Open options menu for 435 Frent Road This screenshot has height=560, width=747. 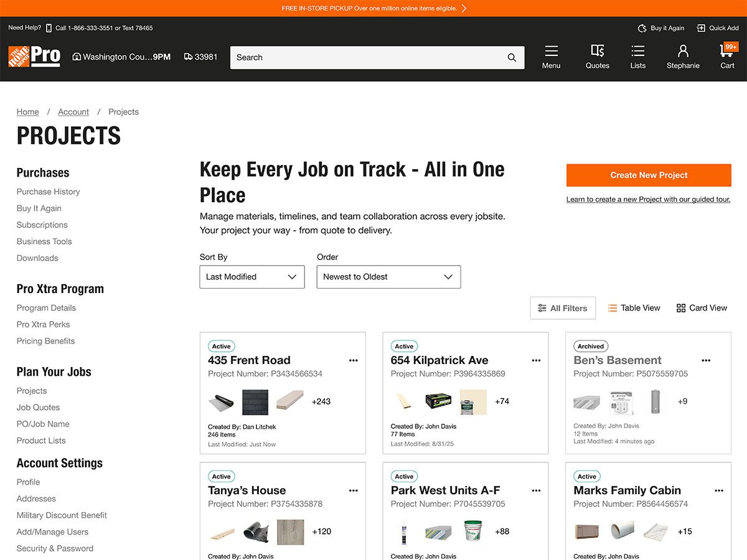pos(353,360)
